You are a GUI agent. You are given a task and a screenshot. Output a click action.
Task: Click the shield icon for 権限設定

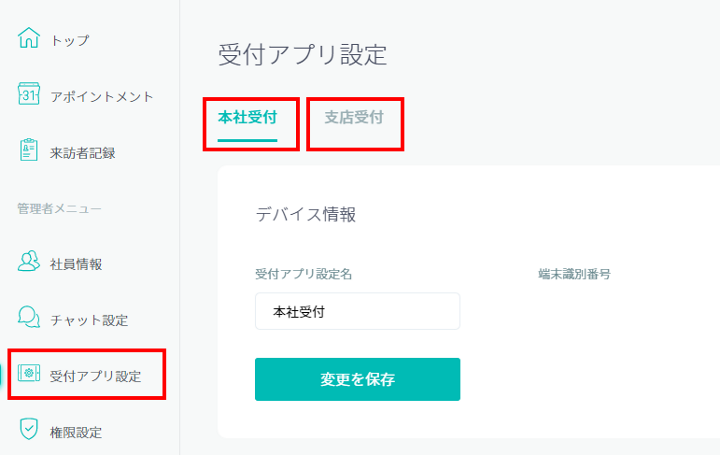(x=29, y=431)
